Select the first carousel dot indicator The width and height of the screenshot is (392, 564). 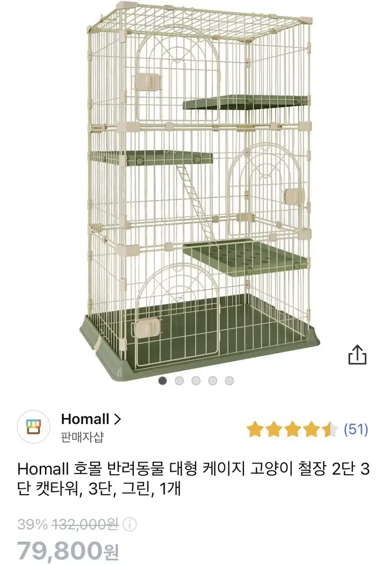pyautogui.click(x=162, y=381)
